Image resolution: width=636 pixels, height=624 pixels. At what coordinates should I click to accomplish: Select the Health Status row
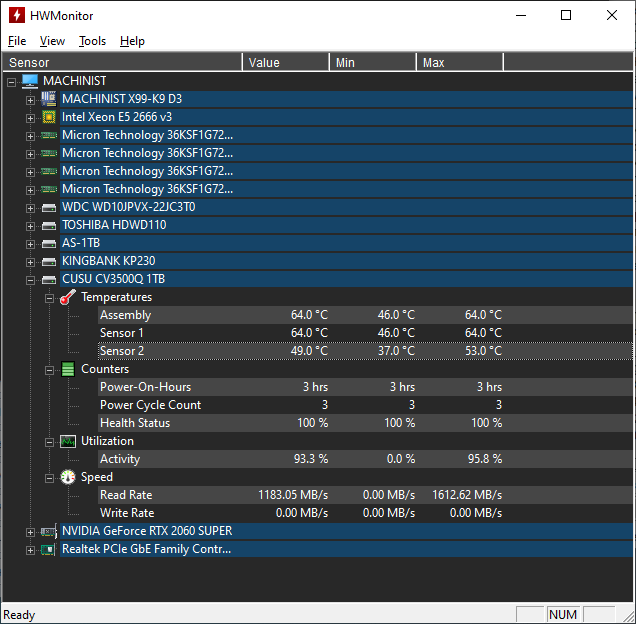point(365,423)
